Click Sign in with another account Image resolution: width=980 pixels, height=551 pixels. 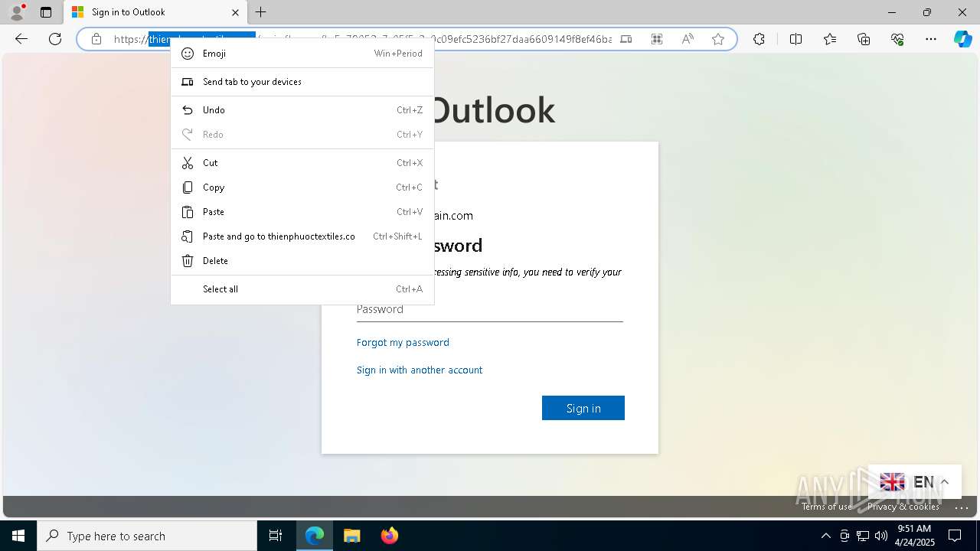pyautogui.click(x=420, y=370)
